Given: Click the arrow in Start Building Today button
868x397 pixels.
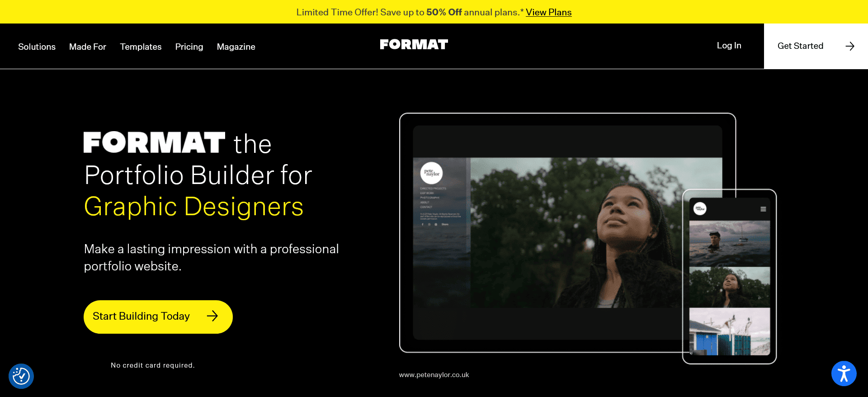Looking at the screenshot, I should [x=212, y=316].
